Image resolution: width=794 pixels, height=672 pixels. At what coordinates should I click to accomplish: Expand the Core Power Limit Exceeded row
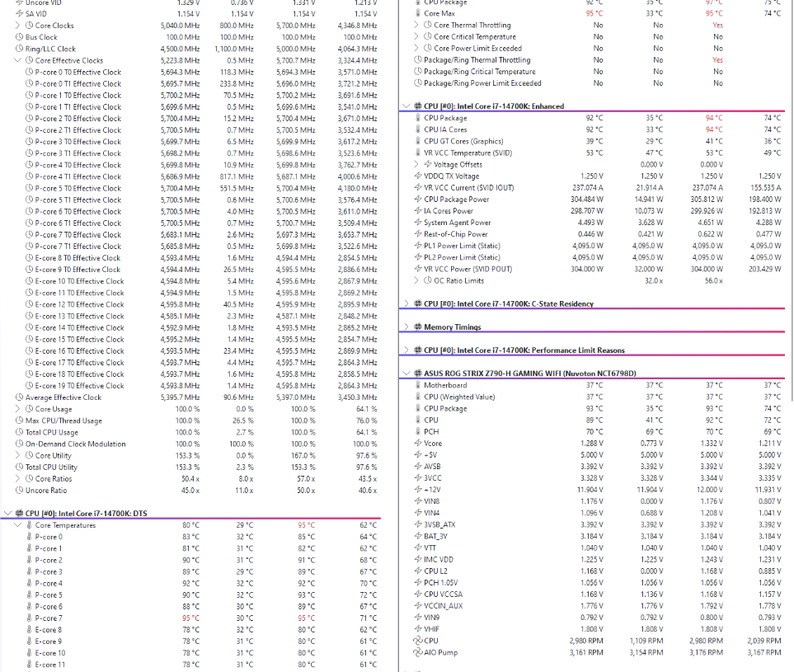point(416,48)
